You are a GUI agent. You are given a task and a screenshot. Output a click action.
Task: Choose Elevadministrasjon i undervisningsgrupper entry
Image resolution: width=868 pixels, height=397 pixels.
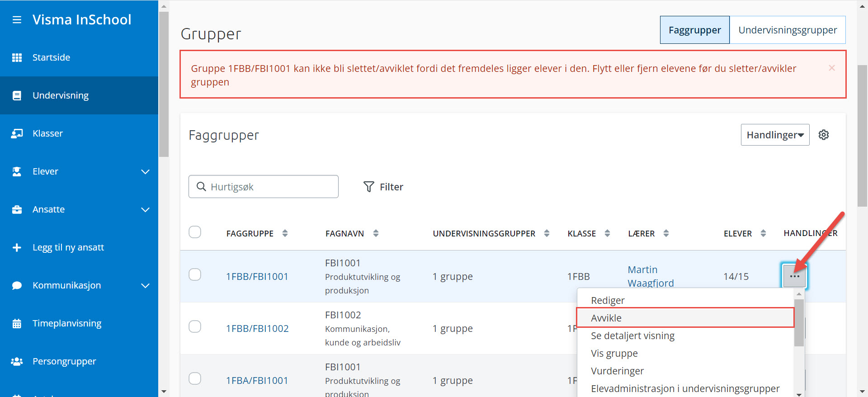[685, 388]
